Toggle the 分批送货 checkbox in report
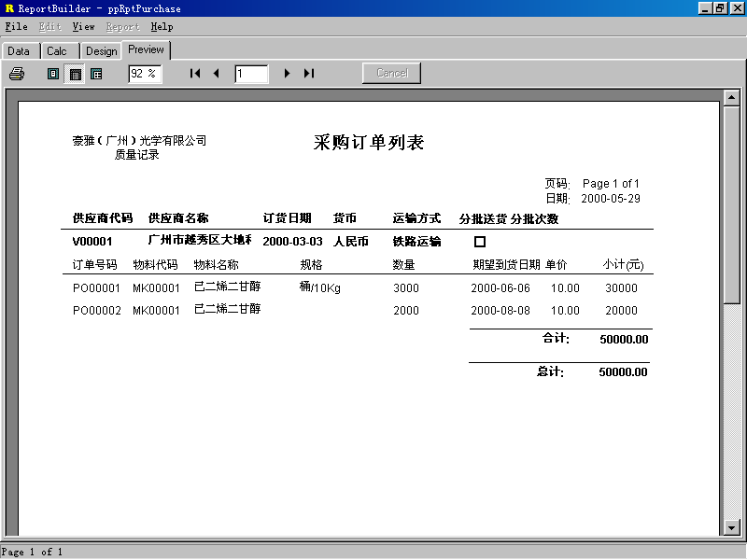Image resolution: width=747 pixels, height=560 pixels. pos(480,242)
